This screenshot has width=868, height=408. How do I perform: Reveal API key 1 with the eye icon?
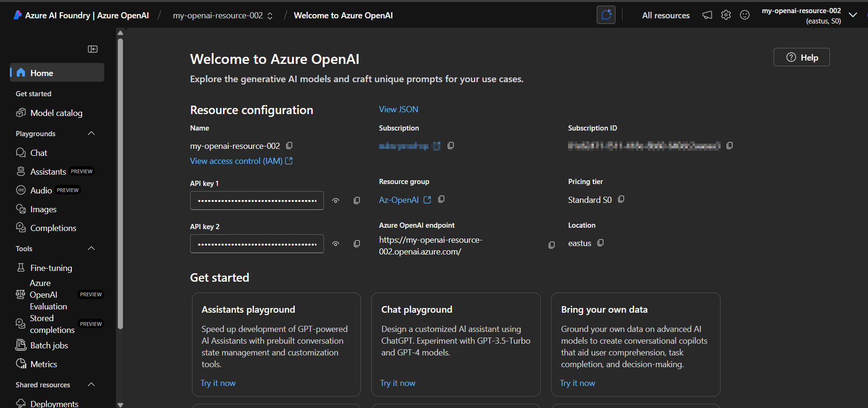[x=336, y=200]
